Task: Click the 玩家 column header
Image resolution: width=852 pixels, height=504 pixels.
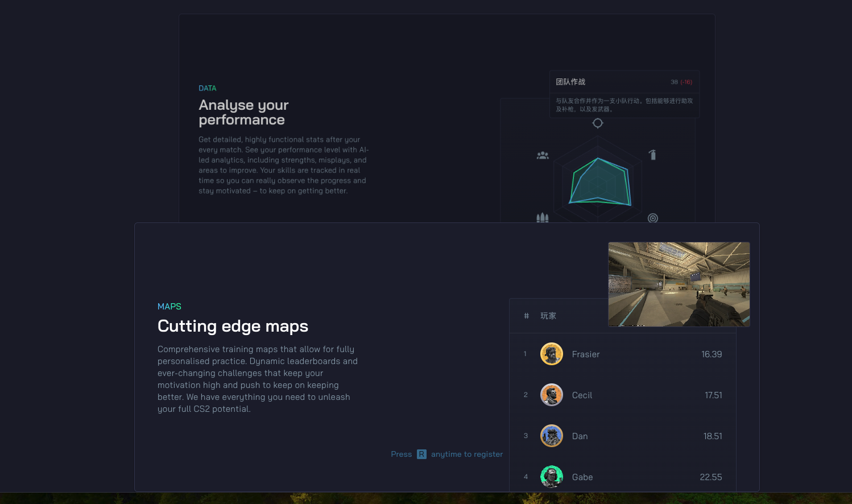Action: click(x=548, y=316)
